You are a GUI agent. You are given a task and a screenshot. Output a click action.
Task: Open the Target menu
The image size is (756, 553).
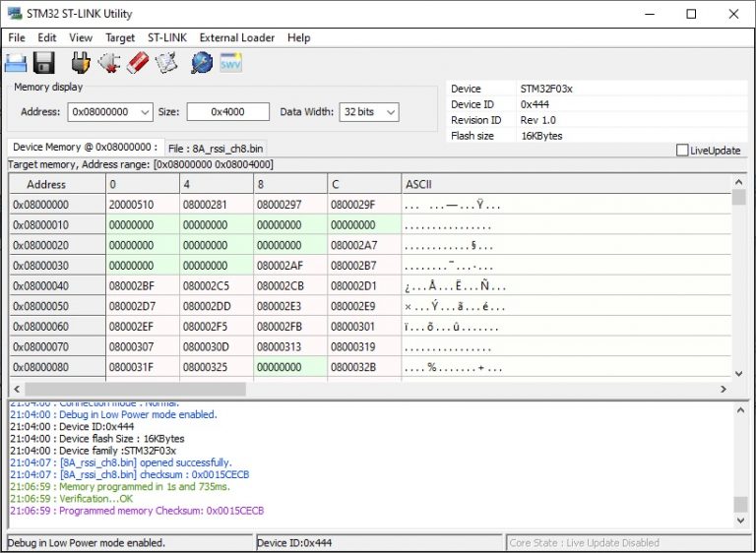(x=120, y=37)
